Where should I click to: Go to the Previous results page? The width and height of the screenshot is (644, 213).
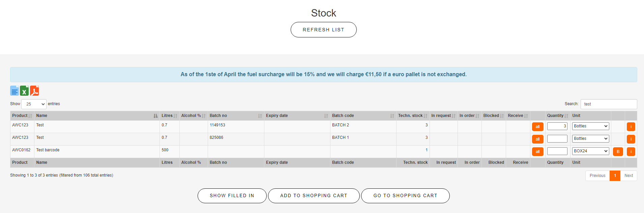597,176
